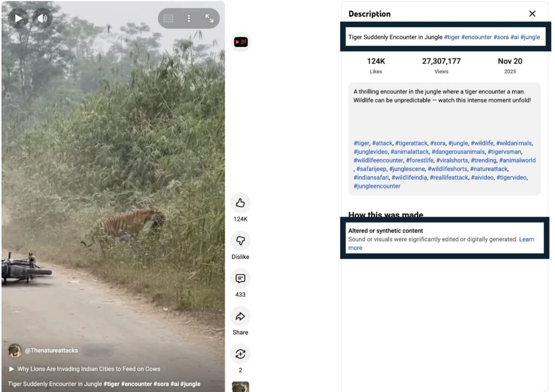Open the #tigerattack hashtag link
Viewport: 555px width, 392px height.
tap(411, 143)
